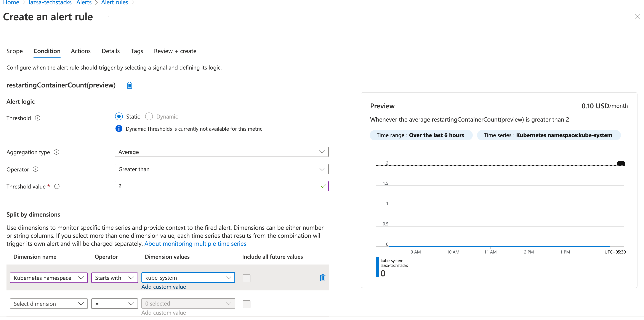Open the 0 selected dimension values dropdown

pyautogui.click(x=188, y=303)
